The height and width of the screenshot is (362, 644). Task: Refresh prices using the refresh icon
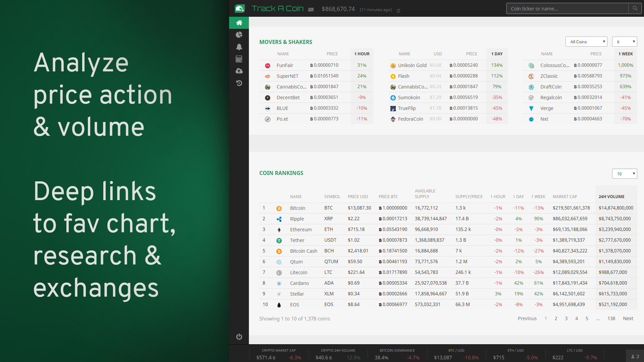(x=398, y=10)
